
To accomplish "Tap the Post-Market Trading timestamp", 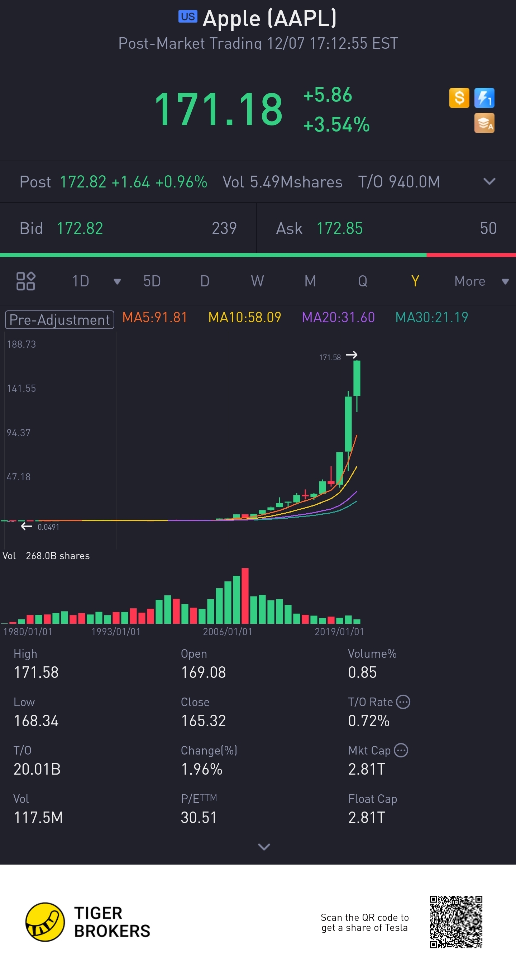I will (x=258, y=43).
